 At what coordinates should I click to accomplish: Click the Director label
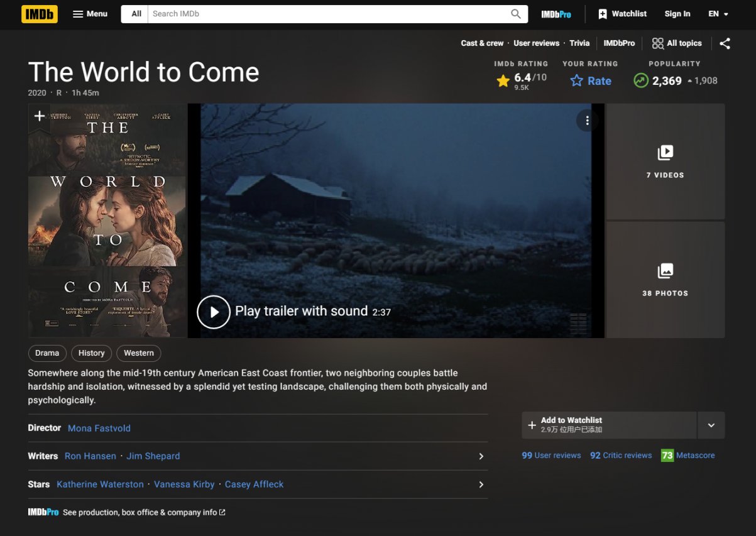point(45,428)
